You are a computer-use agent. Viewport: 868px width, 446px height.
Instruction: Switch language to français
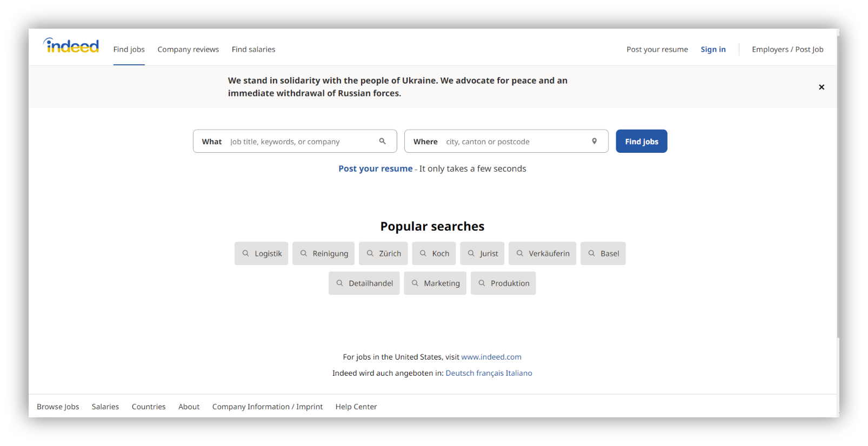[x=490, y=373]
